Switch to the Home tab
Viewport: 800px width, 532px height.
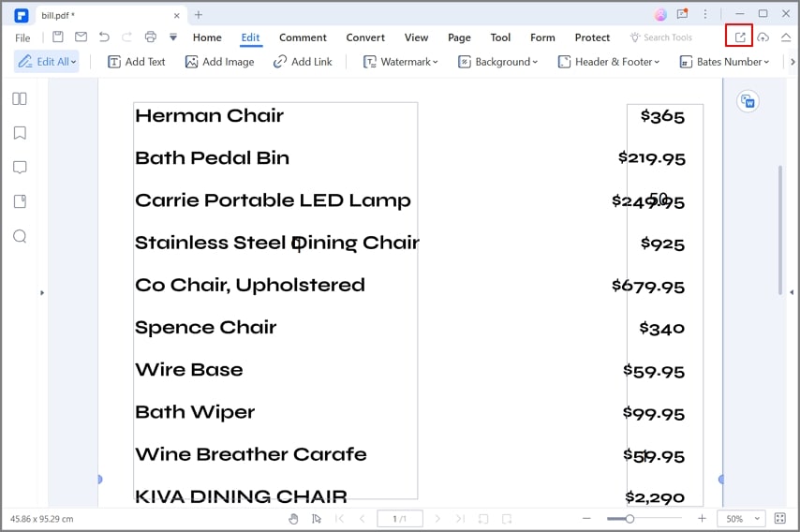click(x=207, y=37)
